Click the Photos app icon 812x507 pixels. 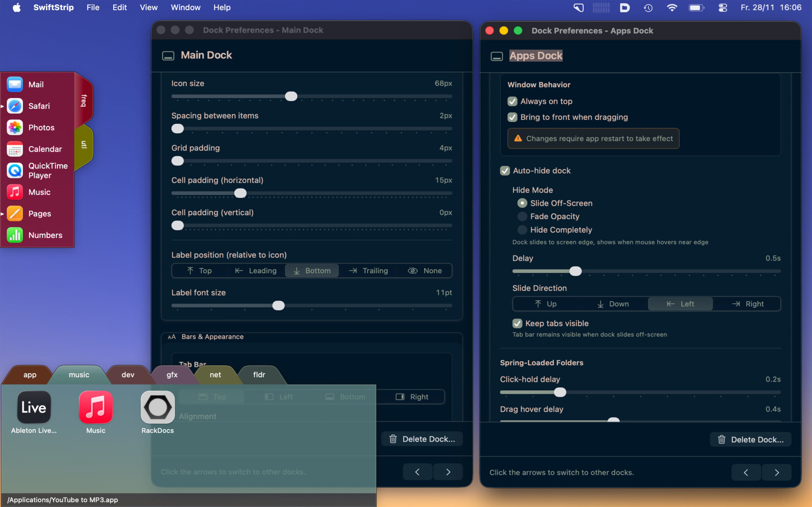point(15,127)
